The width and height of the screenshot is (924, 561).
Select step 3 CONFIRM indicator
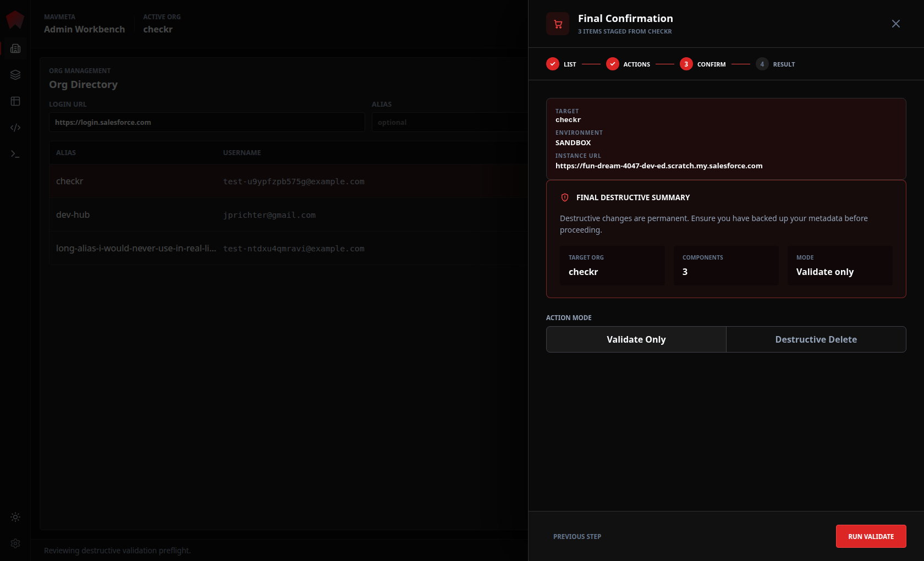(x=686, y=64)
